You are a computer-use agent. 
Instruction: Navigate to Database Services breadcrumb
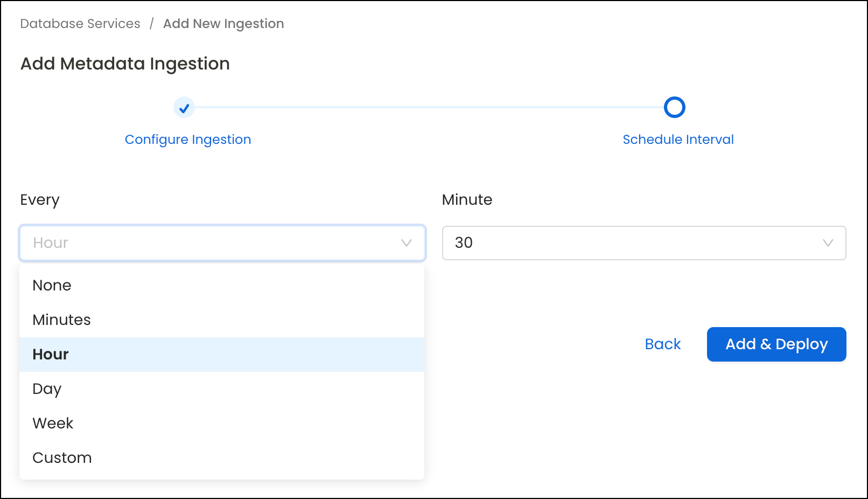[x=80, y=23]
